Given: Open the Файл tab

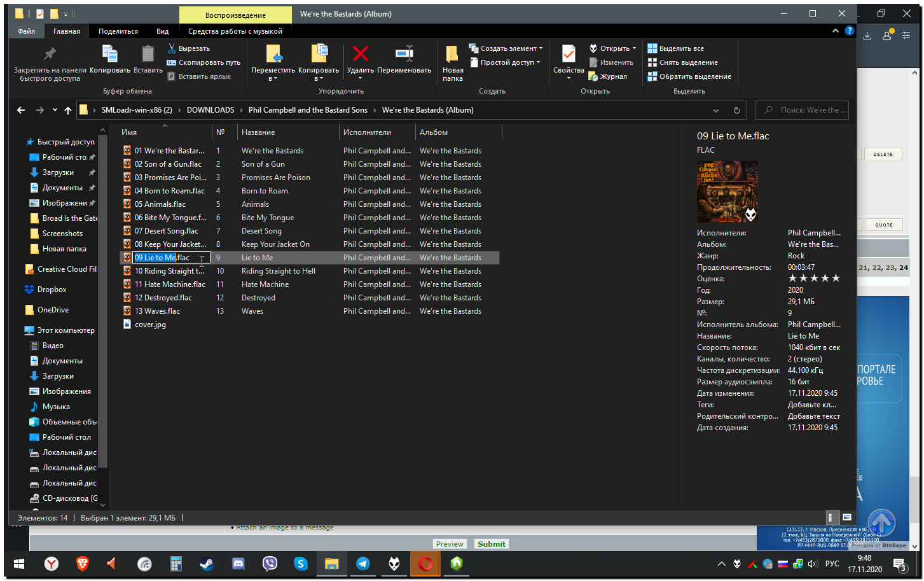Looking at the screenshot, I should click(x=27, y=31).
